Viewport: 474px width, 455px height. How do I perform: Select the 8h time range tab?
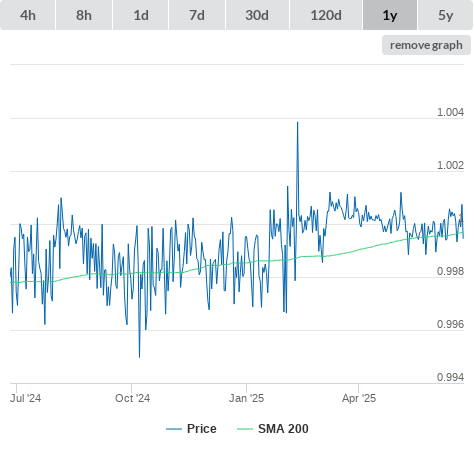[84, 15]
